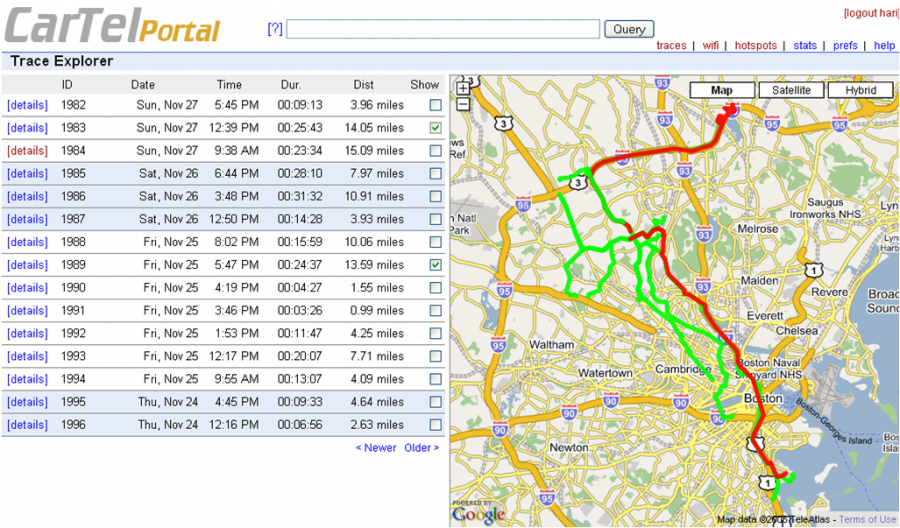Open details for trace 1989
This screenshot has width=900, height=528.
point(28,265)
